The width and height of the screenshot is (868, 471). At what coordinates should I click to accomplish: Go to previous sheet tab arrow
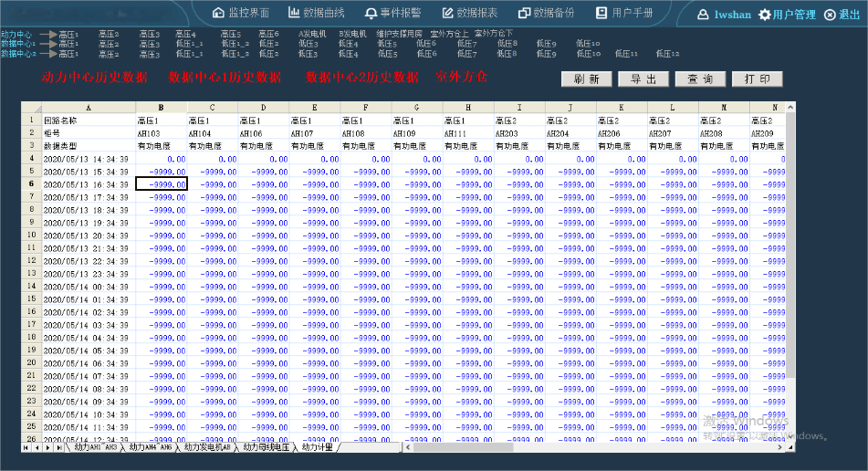pyautogui.click(x=37, y=447)
